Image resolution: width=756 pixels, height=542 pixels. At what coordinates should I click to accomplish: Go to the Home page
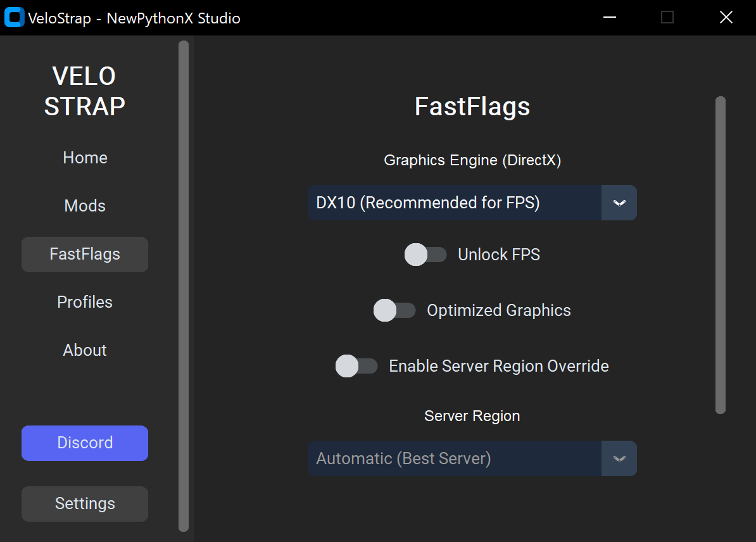click(x=85, y=158)
